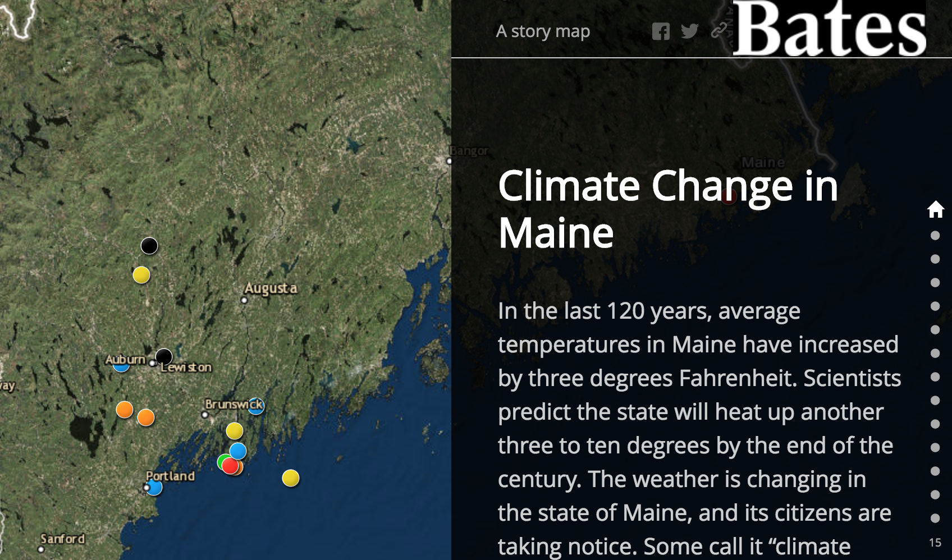The height and width of the screenshot is (560, 952).
Task: Click blue marker at Portland
Action: click(x=154, y=488)
